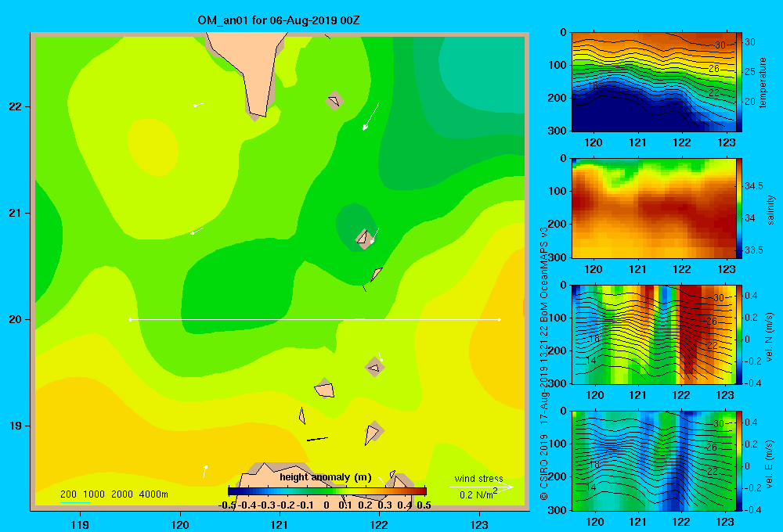Click the 'height anomaly (m)' legend label
Screen dimensions: 783x532
point(326,477)
